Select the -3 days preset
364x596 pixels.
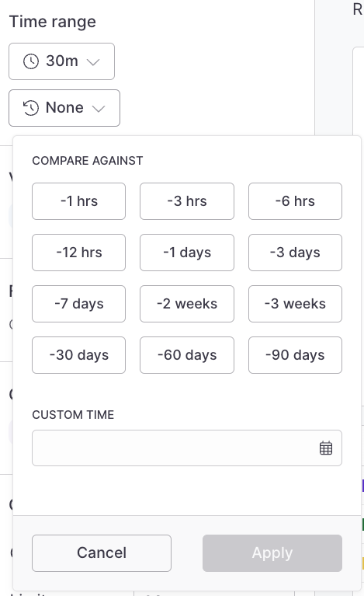click(x=295, y=253)
